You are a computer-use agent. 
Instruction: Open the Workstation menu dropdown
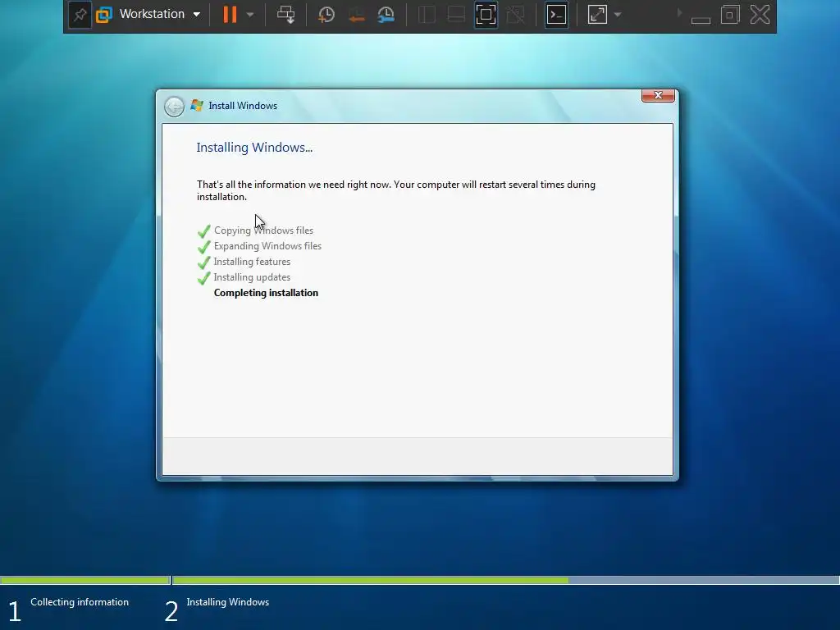[160, 14]
